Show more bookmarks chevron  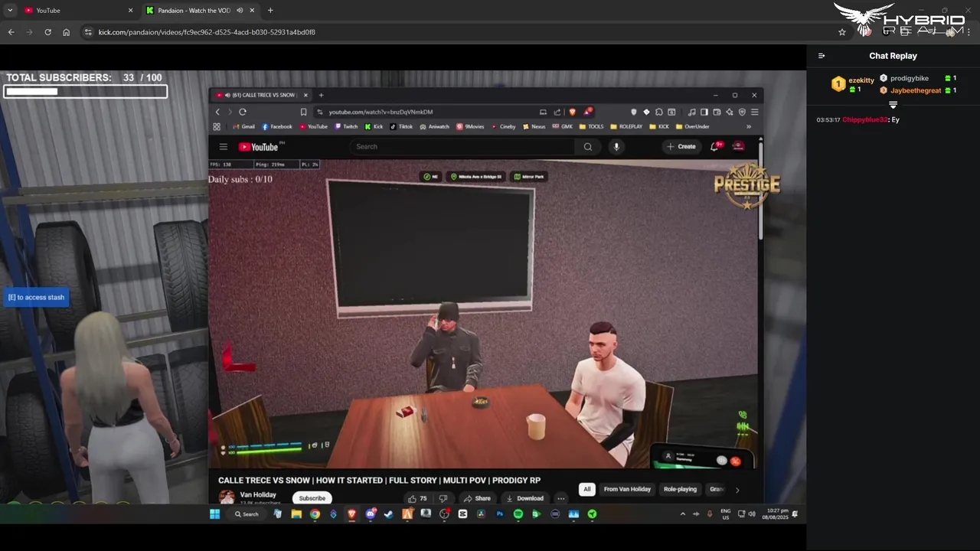click(x=749, y=127)
